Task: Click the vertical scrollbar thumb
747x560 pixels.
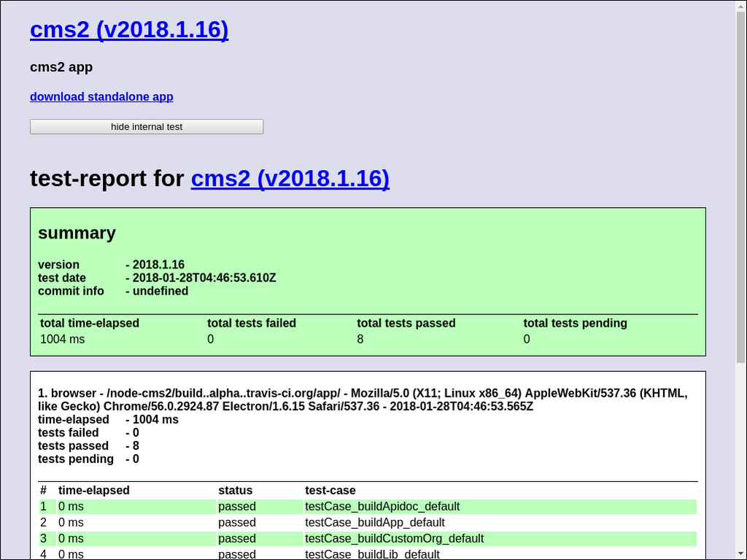Action: (x=741, y=186)
